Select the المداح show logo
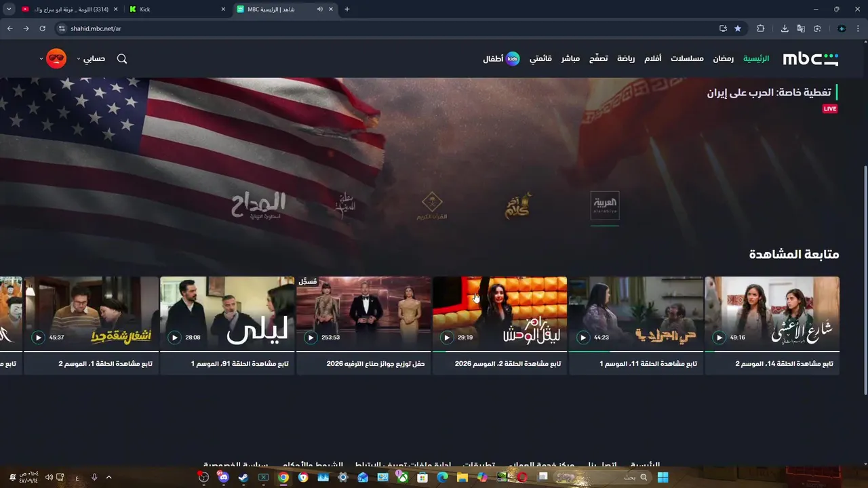The image size is (868, 488). click(x=258, y=205)
